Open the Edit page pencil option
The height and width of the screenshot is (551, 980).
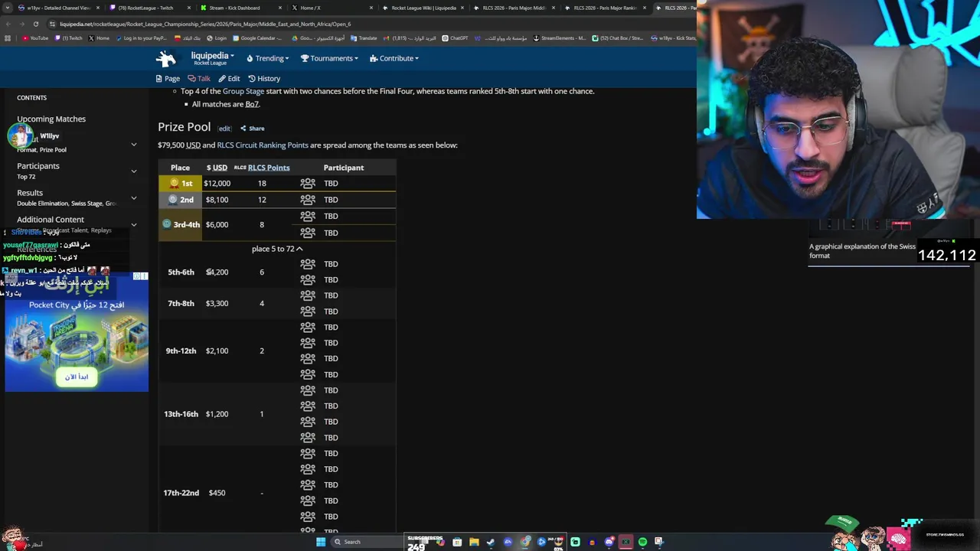229,78
